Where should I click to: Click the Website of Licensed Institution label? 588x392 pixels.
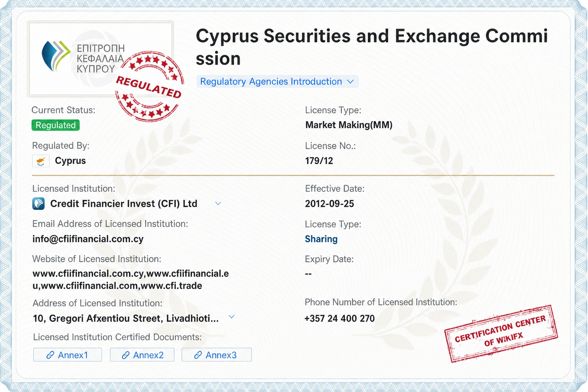point(97,259)
